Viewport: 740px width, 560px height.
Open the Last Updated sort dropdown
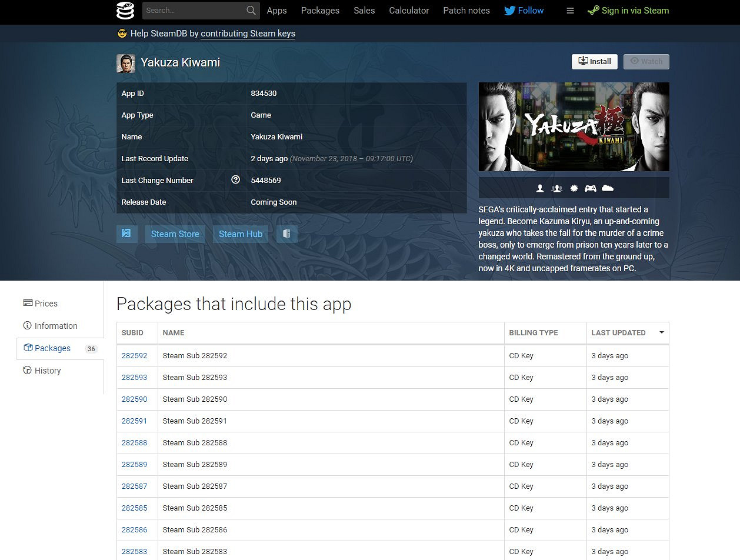coord(661,332)
